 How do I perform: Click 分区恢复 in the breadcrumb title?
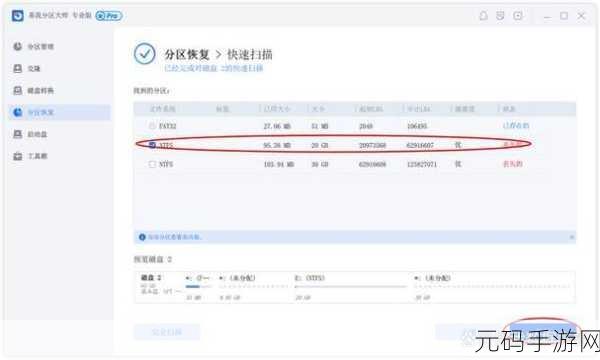pos(187,54)
